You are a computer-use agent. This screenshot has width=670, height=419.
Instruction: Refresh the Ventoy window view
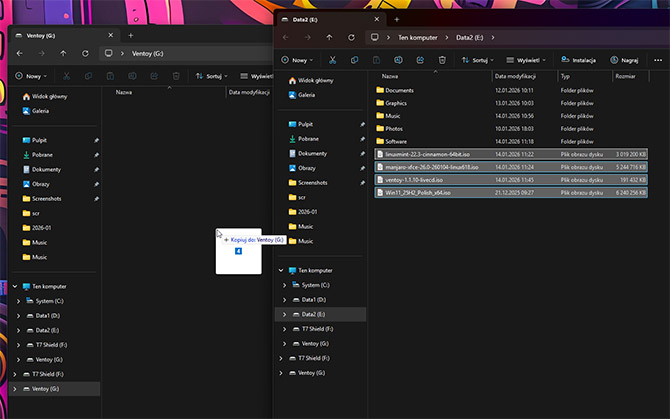click(x=85, y=53)
